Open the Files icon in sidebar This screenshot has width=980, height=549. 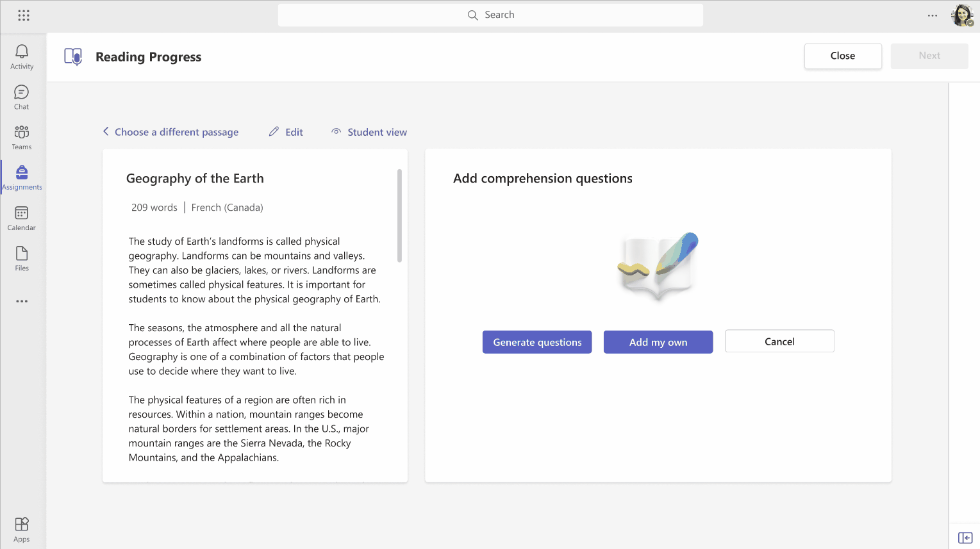point(21,254)
